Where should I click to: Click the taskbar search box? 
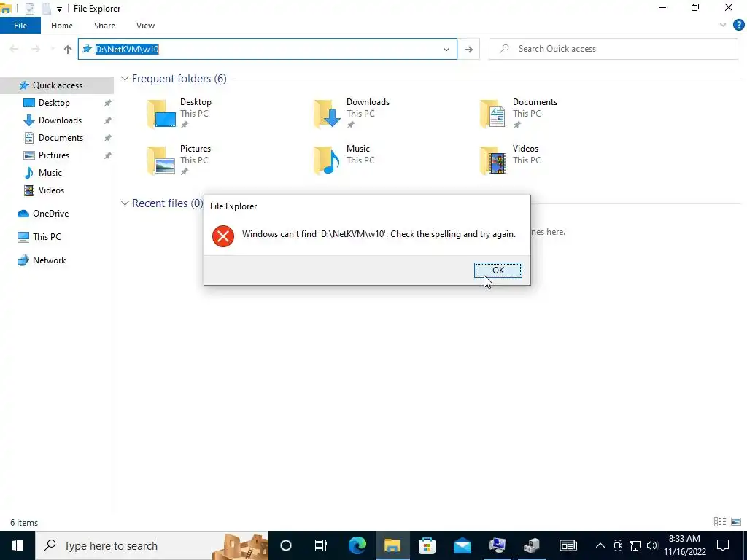pyautogui.click(x=152, y=545)
